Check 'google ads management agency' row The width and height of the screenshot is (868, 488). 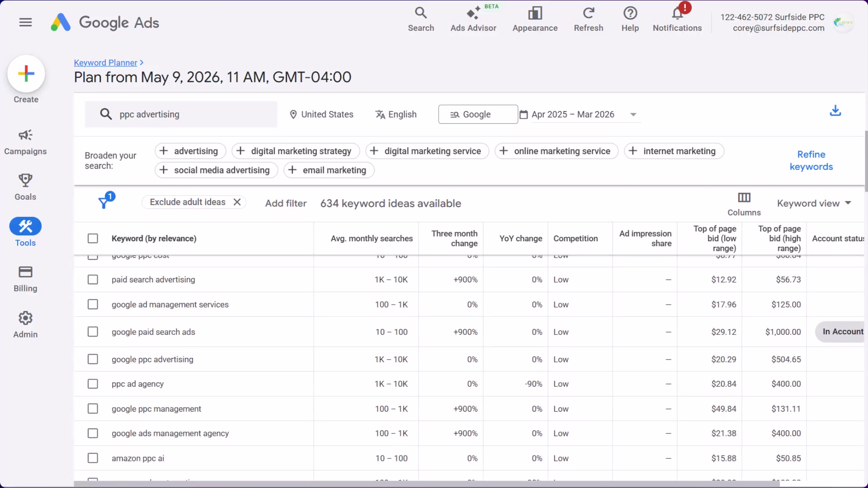click(x=93, y=433)
